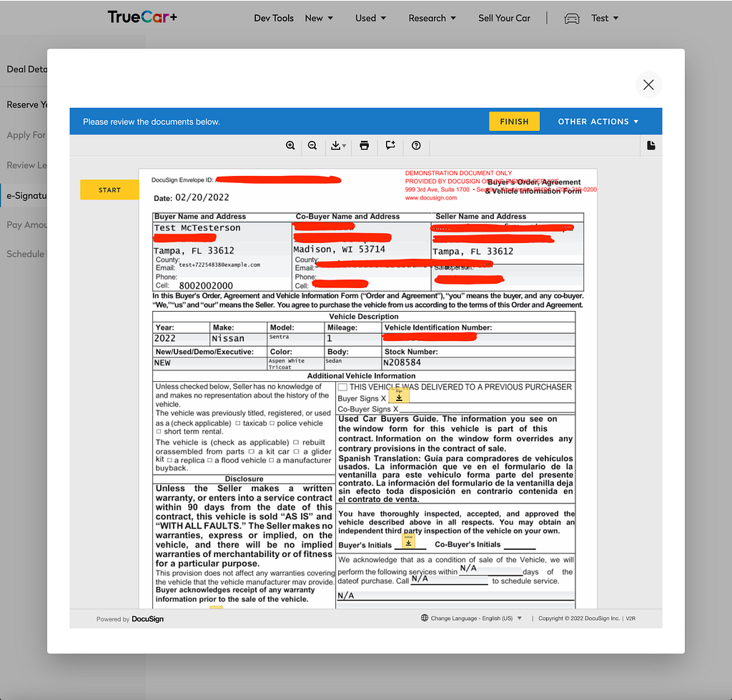Open DocuSign help icon

pos(416,146)
